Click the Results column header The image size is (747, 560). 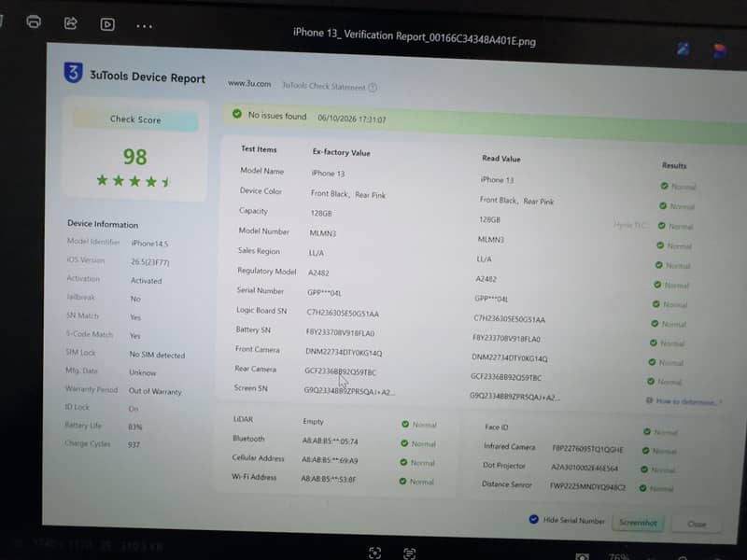(674, 165)
